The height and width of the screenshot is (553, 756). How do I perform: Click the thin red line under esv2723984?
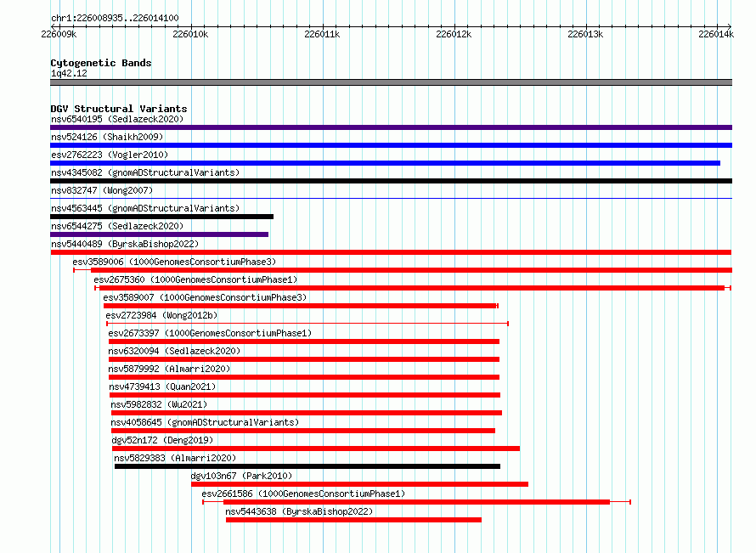307,324
